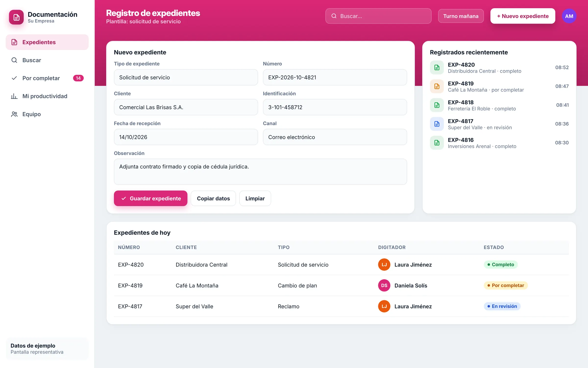Click the Buscar magnifier icon in sidebar

point(14,60)
